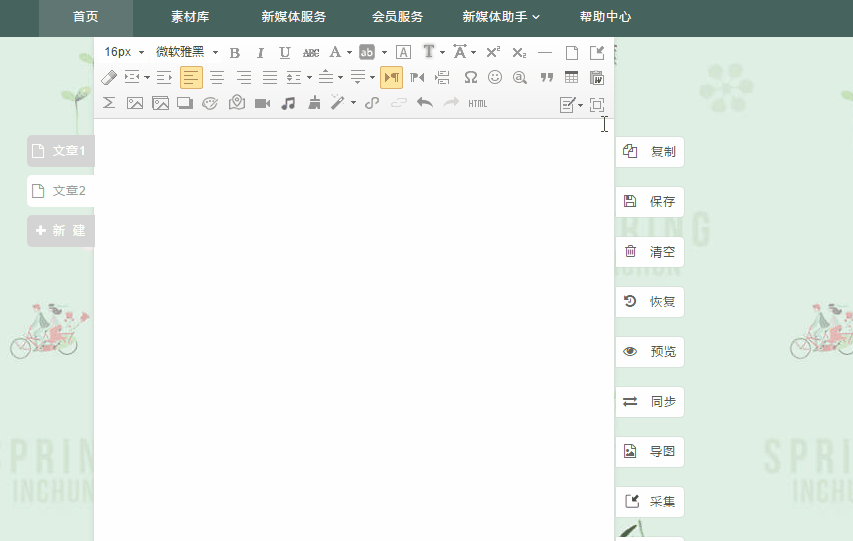
Task: Insert a single image
Action: tap(135, 103)
